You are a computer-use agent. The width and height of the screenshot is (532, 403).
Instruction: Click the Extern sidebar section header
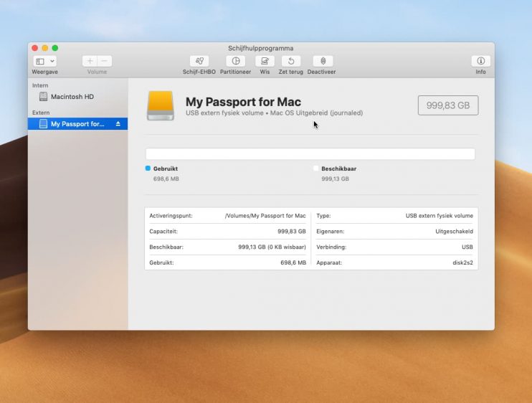(x=41, y=113)
